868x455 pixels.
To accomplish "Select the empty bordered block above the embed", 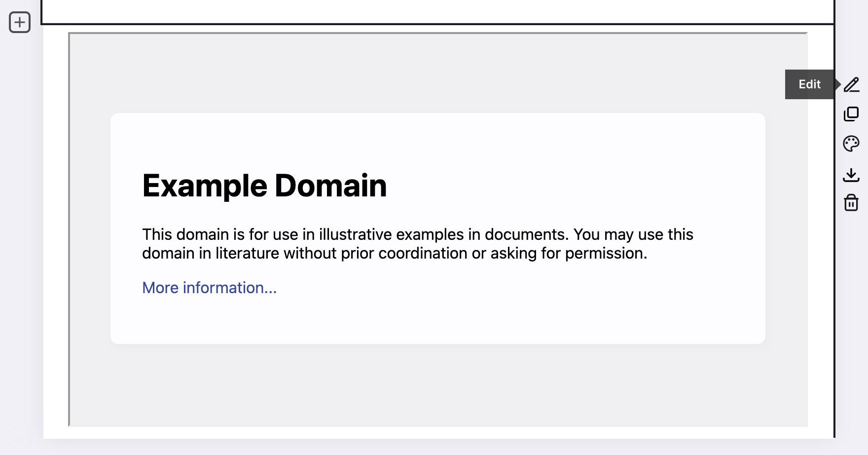I will [x=437, y=11].
